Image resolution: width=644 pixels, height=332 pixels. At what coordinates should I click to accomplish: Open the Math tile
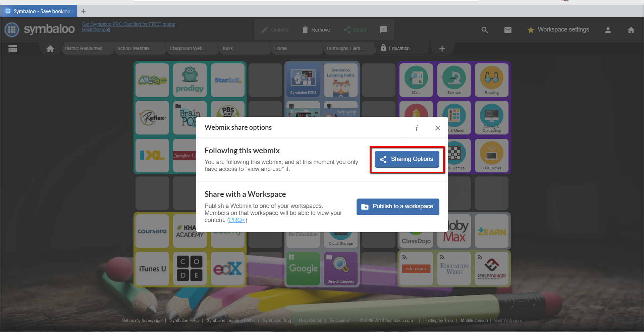[416, 80]
